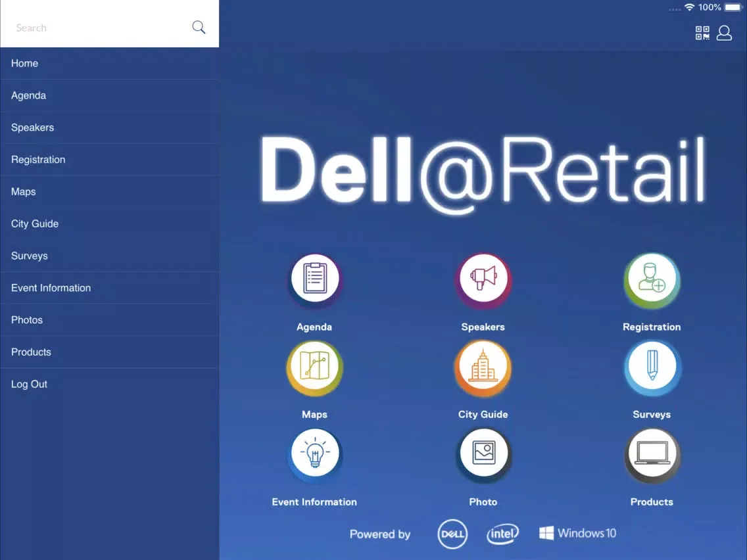747x560 pixels.
Task: Tap the Wi-Fi status icon
Action: [x=689, y=7]
